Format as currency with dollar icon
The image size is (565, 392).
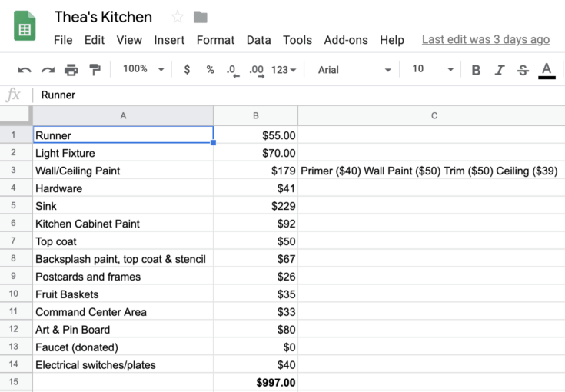click(187, 70)
